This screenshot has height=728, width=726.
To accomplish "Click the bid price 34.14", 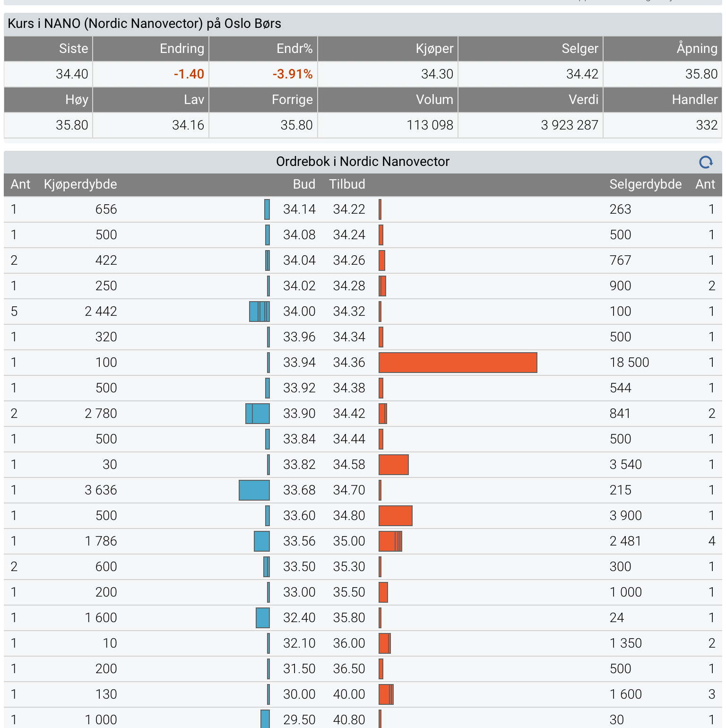I will tap(299, 209).
